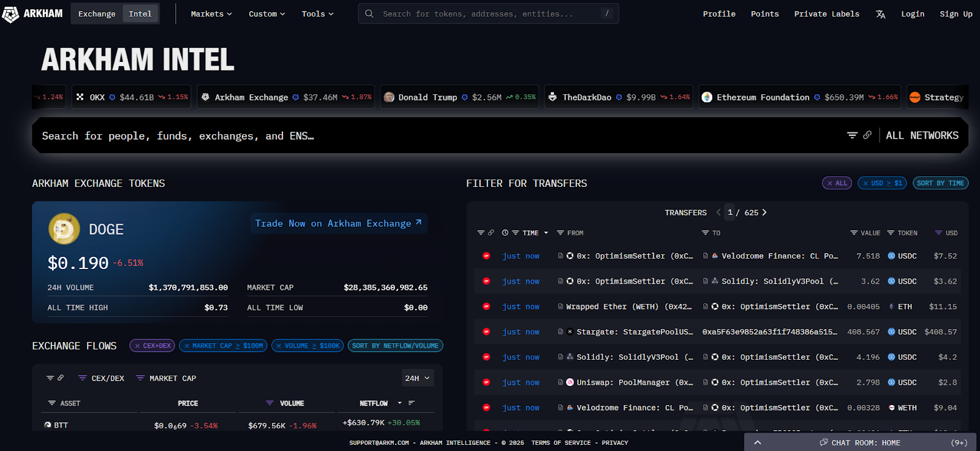Screen dimensions: 980x451
Task: Toggle the MARKET CAP filter in flows table
Action: click(166, 378)
